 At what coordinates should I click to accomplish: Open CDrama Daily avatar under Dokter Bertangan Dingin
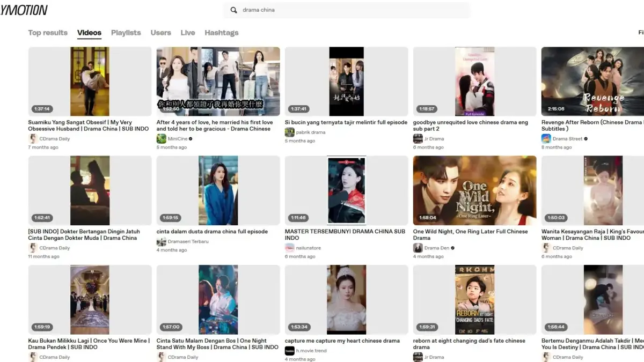(33, 248)
